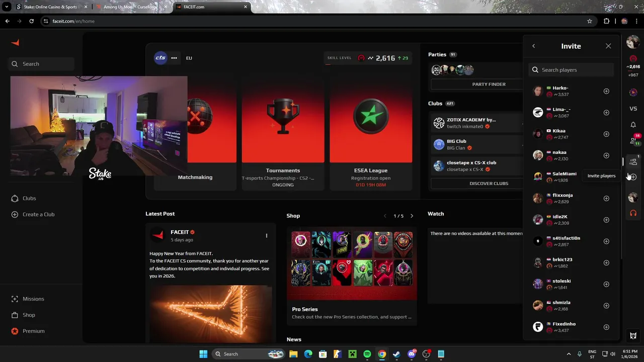This screenshot has width=644, height=362.
Task: Open the FACEIT author name on the latest post
Action: coord(180,232)
